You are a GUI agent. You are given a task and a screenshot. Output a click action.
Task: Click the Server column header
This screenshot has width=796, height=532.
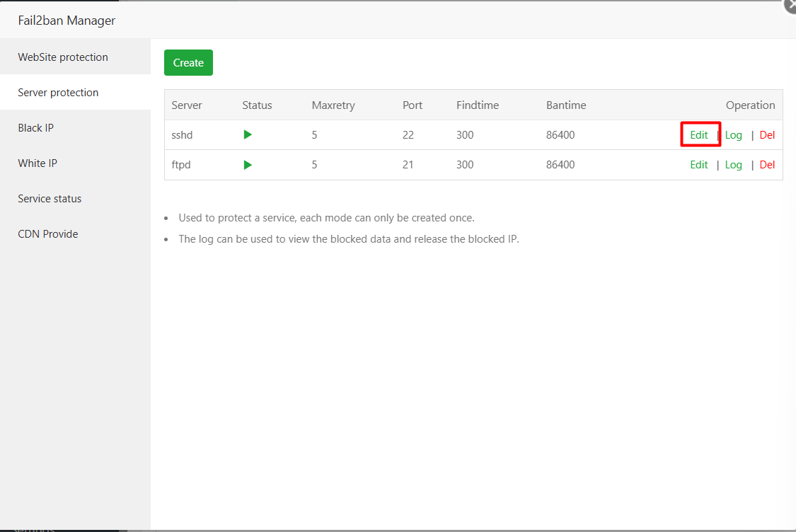click(x=187, y=105)
